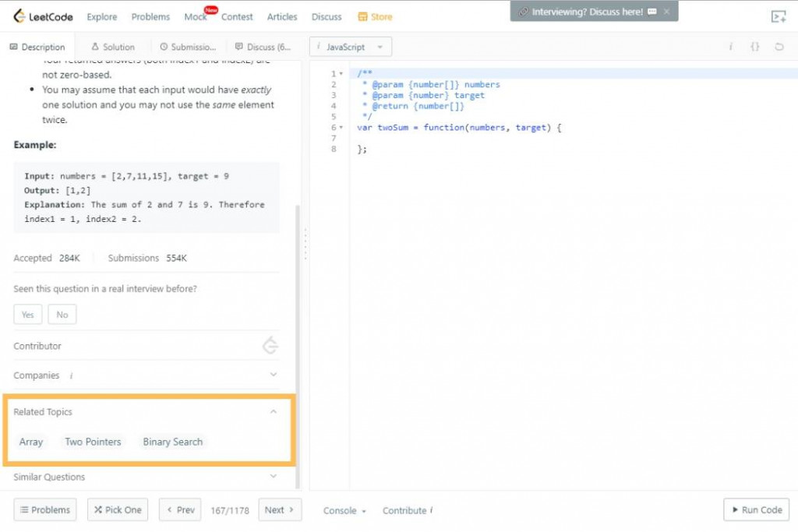798x532 pixels.
Task: Collapse the Related Topics section
Action: click(x=274, y=411)
